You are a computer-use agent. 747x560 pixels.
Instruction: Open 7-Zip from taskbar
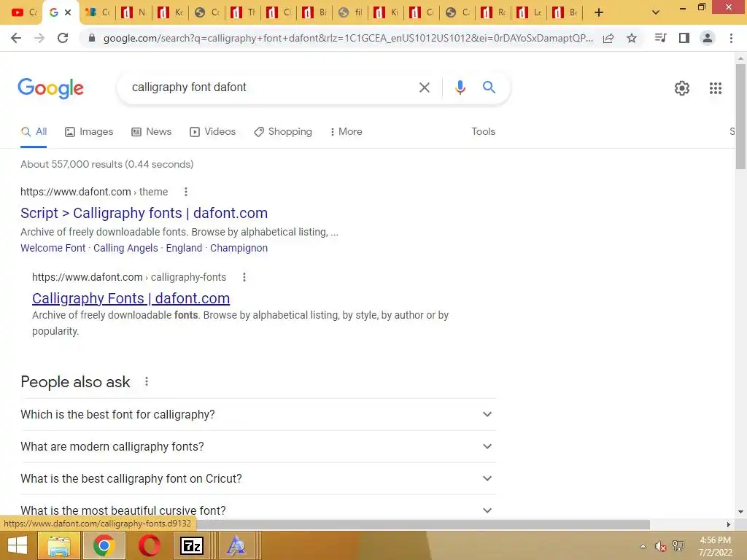(x=192, y=545)
